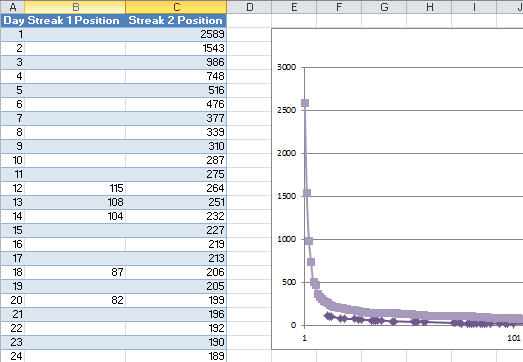Click first dark diamond marker of Streak 1 series
This screenshot has height=362, width=523.
328,316
